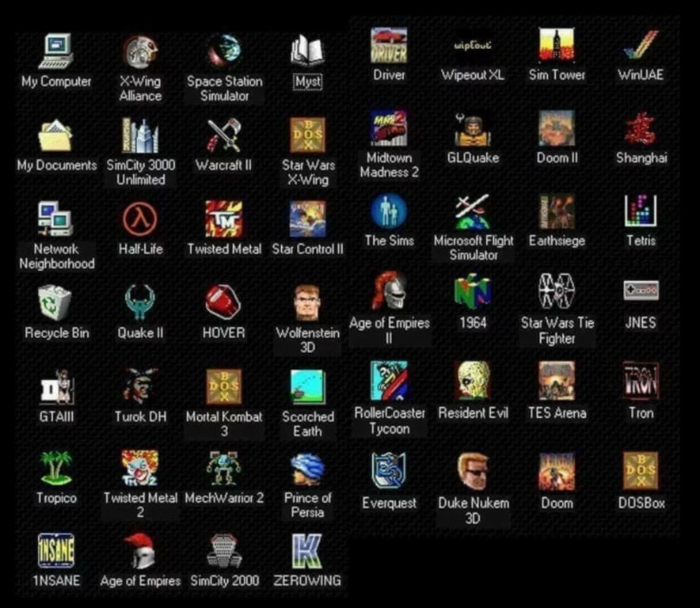
Task: Click the Myst book icon
Action: pyautogui.click(x=307, y=51)
